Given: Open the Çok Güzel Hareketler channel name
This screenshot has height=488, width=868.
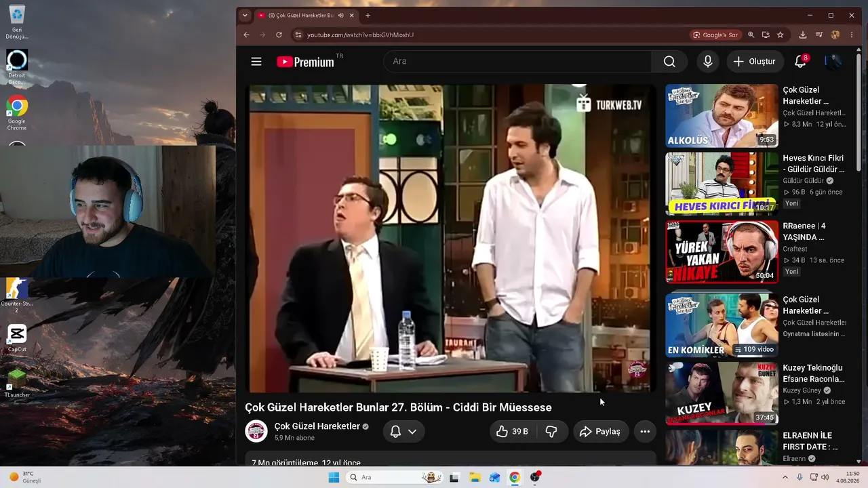Looking at the screenshot, I should (x=317, y=426).
